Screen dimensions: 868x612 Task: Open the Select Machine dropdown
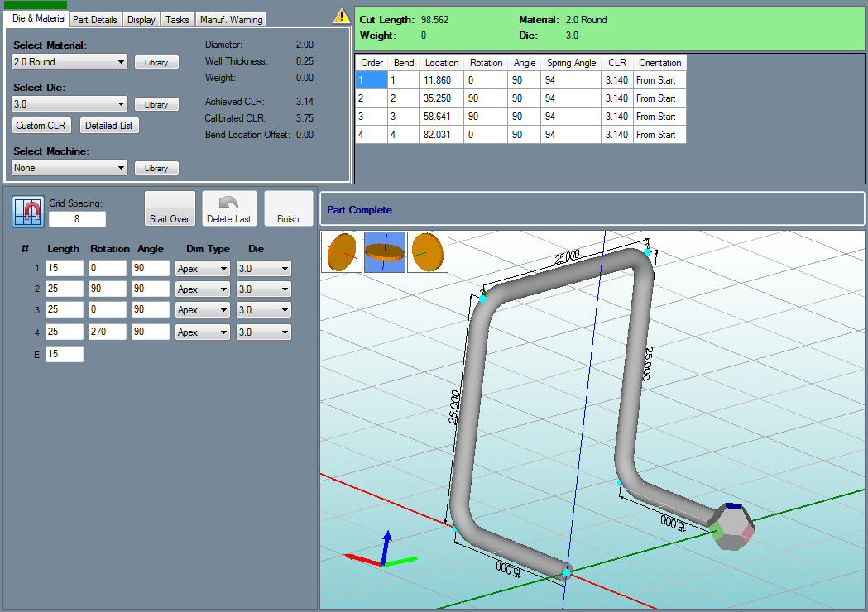[70, 168]
